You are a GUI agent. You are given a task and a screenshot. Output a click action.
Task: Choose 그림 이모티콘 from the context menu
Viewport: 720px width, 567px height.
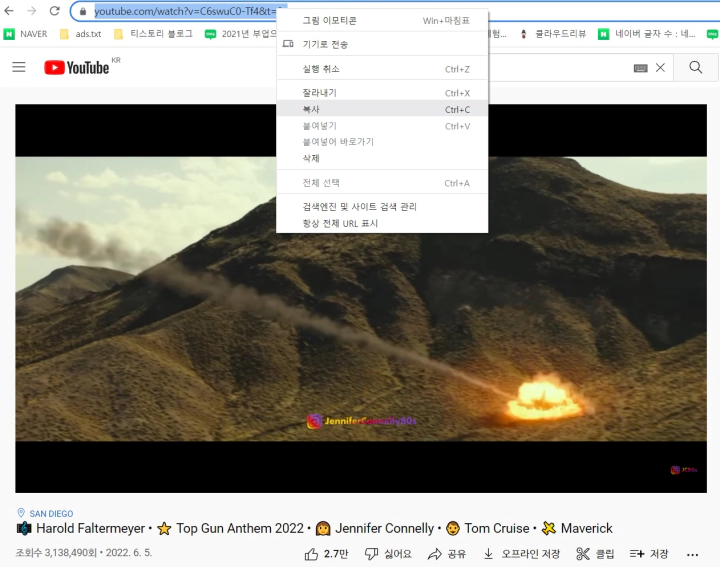382,21
